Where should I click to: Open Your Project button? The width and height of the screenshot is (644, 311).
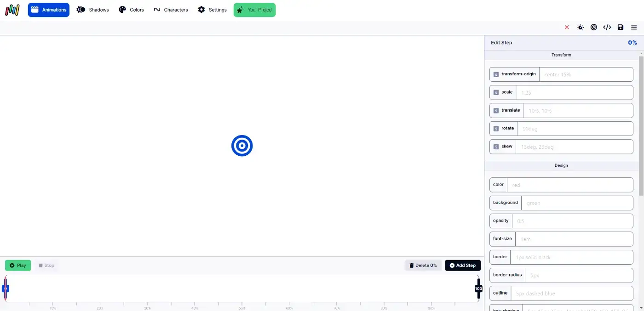254,10
